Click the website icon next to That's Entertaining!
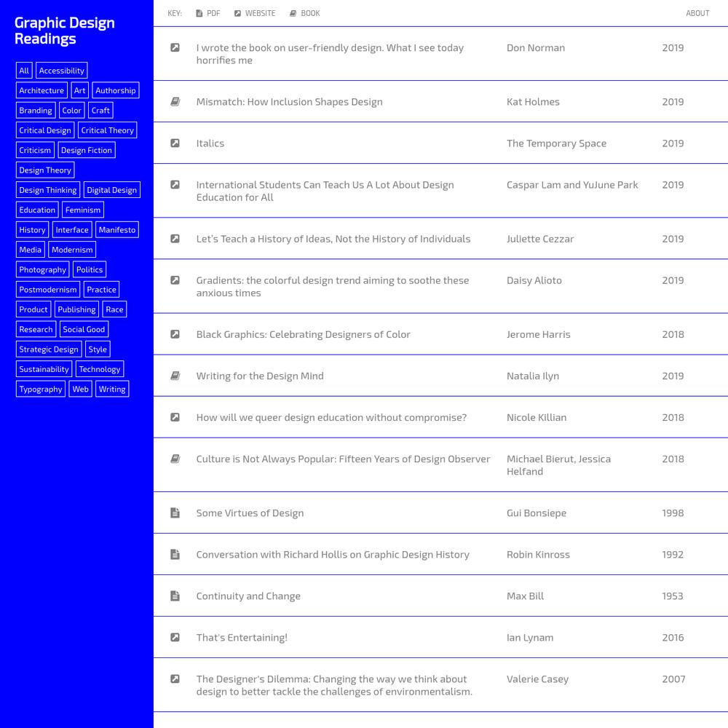 click(175, 638)
